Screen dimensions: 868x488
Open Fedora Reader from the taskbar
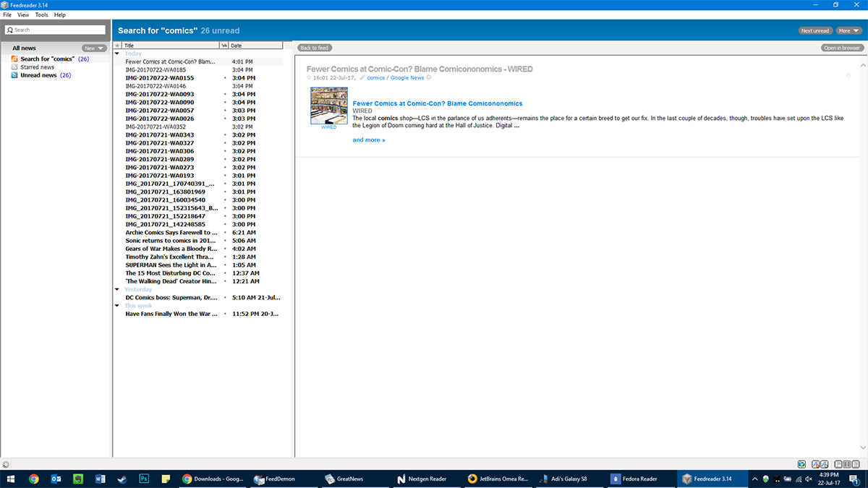634,479
